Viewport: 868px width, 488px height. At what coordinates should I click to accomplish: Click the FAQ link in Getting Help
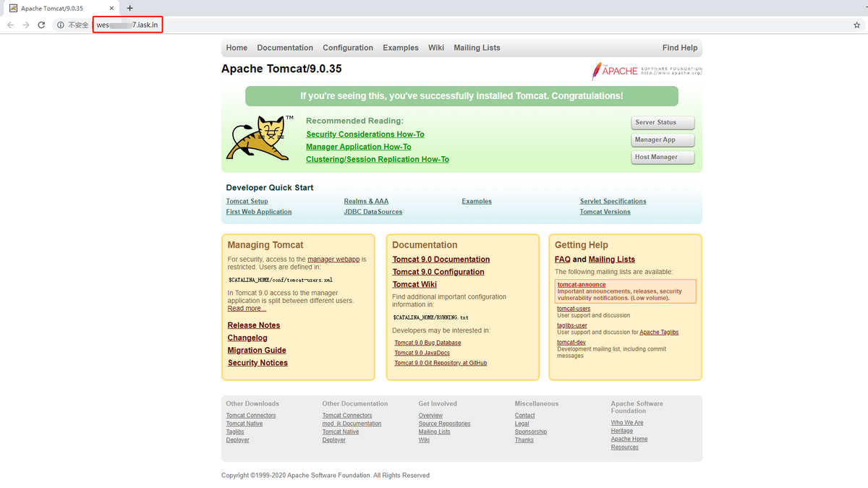[563, 260]
